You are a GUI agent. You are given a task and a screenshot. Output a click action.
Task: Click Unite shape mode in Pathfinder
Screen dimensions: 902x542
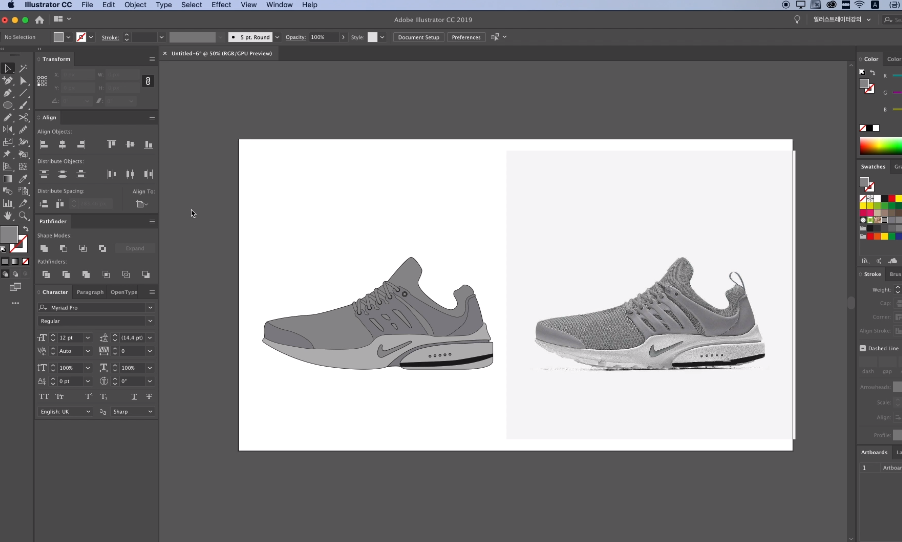(x=44, y=248)
